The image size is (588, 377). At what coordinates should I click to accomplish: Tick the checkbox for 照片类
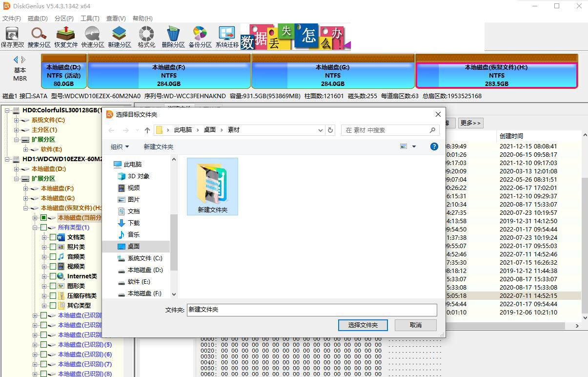[x=53, y=247]
